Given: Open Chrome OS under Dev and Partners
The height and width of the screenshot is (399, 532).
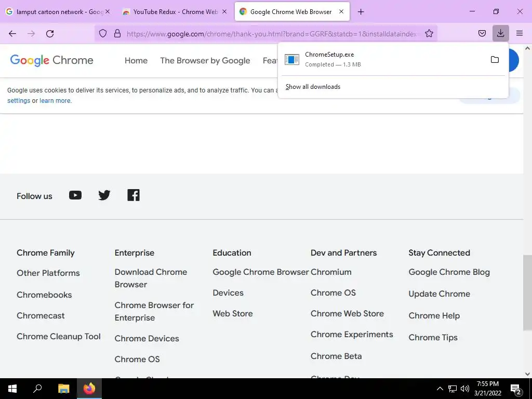Looking at the screenshot, I should 333,293.
